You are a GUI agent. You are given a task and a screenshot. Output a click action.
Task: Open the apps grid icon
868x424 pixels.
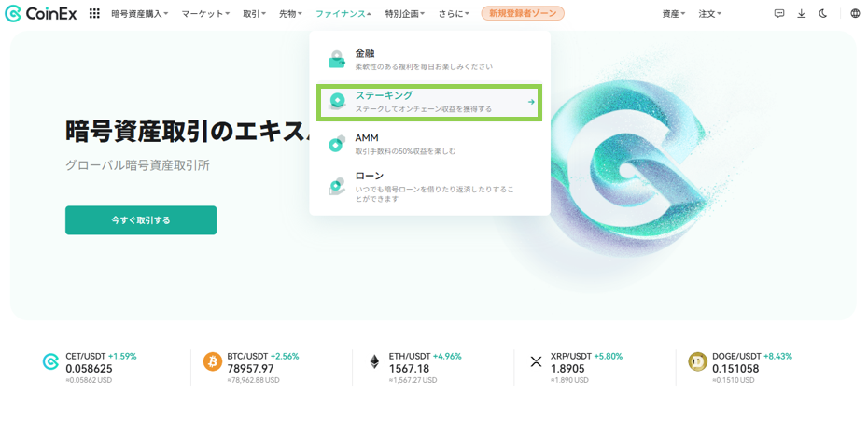pyautogui.click(x=94, y=14)
